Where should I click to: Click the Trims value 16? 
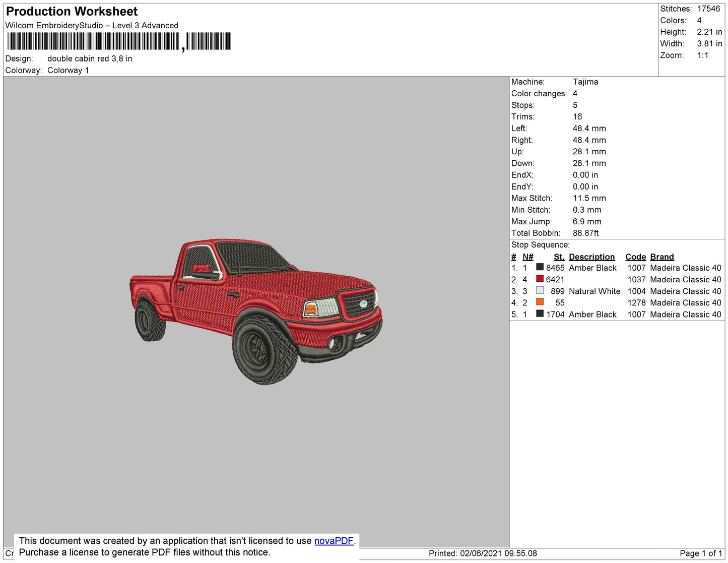tap(577, 116)
